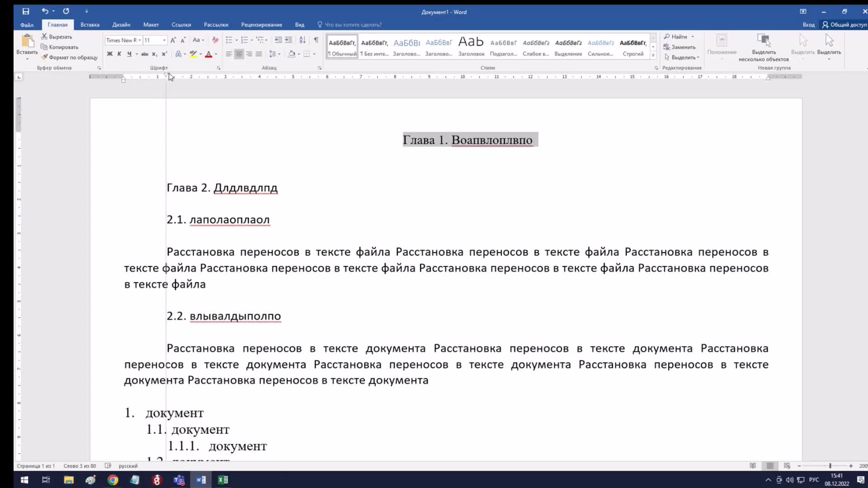The image size is (868, 488).
Task: Click the русский language indicator
Action: [128, 466]
